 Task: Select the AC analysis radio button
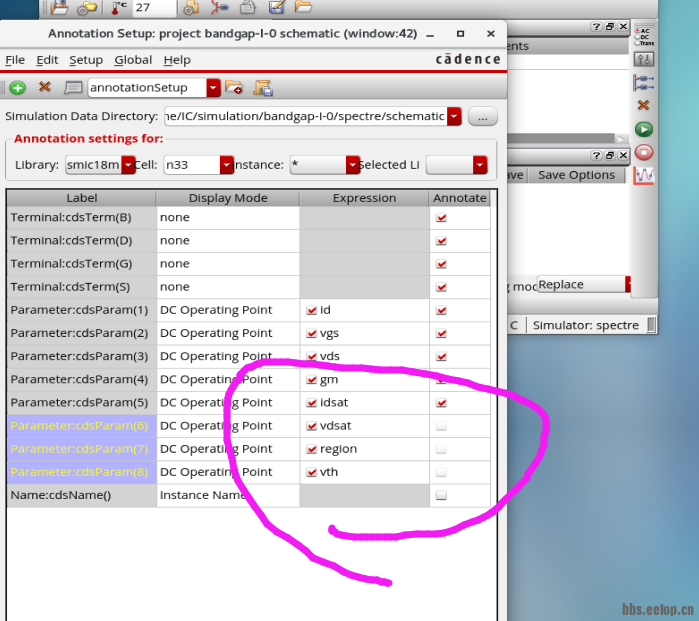point(637,31)
